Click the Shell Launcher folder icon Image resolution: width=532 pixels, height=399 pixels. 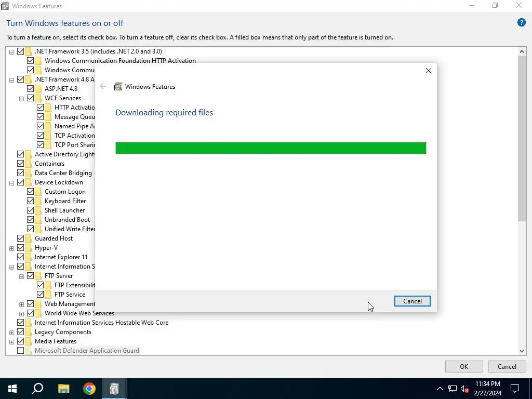(38, 210)
